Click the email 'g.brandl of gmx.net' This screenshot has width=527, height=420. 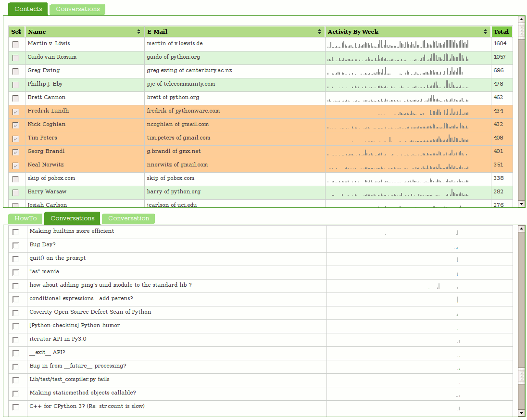[x=174, y=151]
